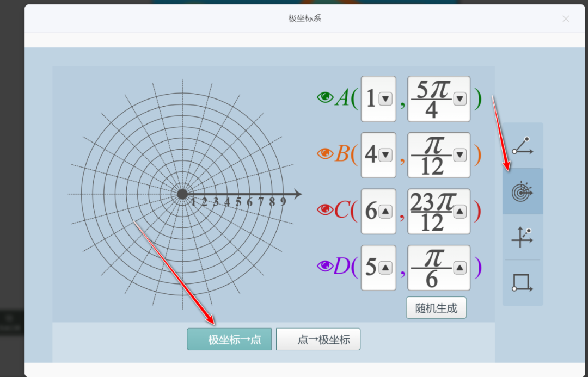Image resolution: width=588 pixels, height=377 pixels.
Task: Click the 极坐标→点 button
Action: click(x=229, y=339)
